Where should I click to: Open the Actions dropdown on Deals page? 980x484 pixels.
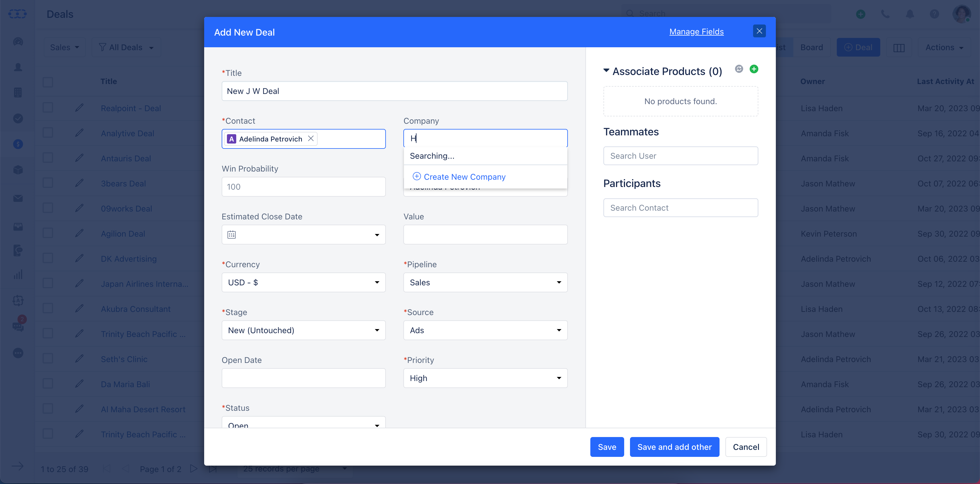[944, 48]
